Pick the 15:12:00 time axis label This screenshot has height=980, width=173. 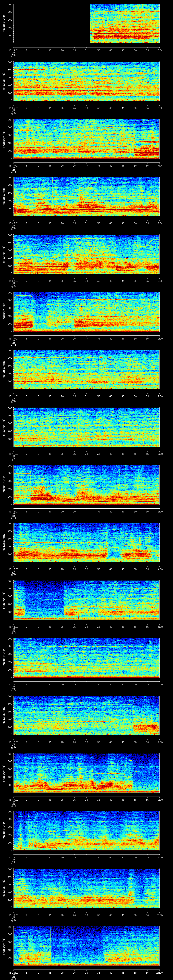pos(14,511)
